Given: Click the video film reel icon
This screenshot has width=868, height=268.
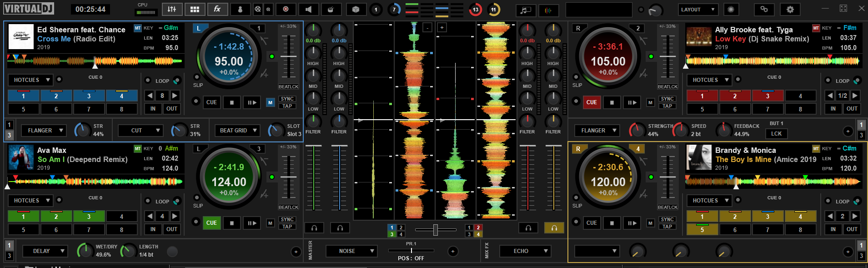Looking at the screenshot, I should 258,9.
